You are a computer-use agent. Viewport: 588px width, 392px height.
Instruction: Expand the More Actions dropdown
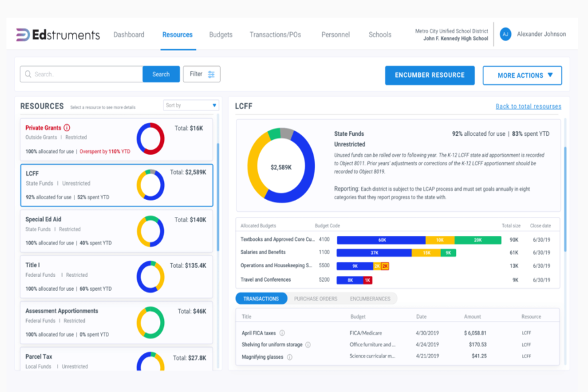pyautogui.click(x=522, y=75)
